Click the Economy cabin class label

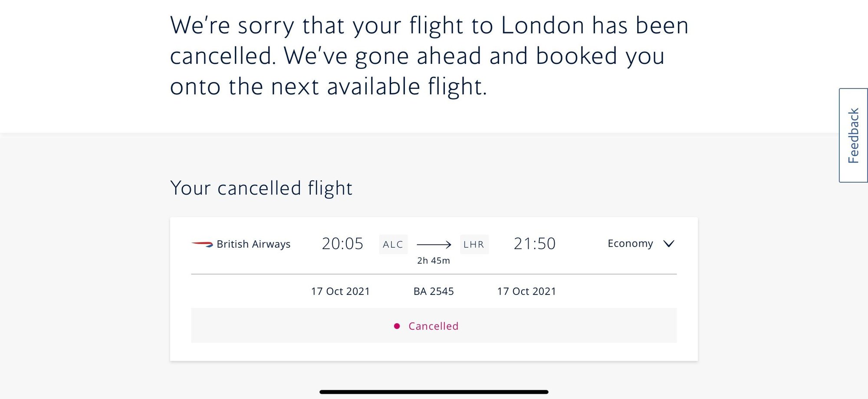[630, 244]
